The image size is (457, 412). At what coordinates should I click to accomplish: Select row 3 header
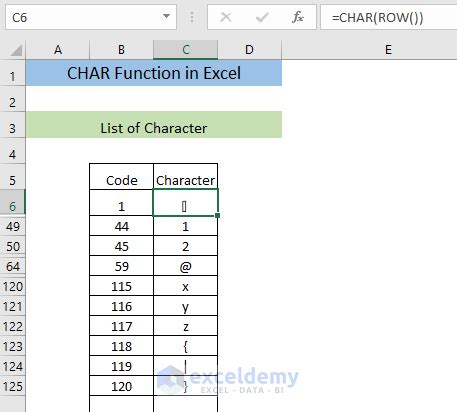click(13, 125)
